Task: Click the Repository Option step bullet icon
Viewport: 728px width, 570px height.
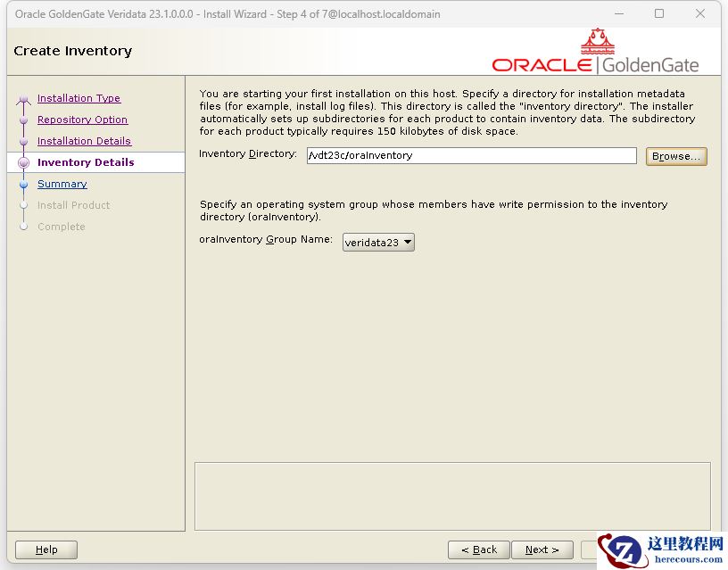Action: (x=24, y=120)
